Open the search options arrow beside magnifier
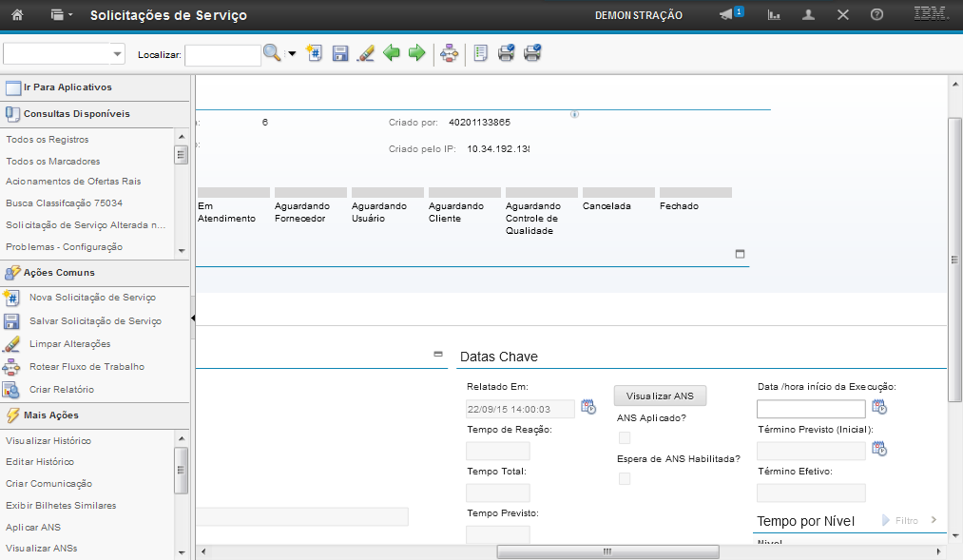Image resolution: width=963 pixels, height=560 pixels. (x=292, y=54)
